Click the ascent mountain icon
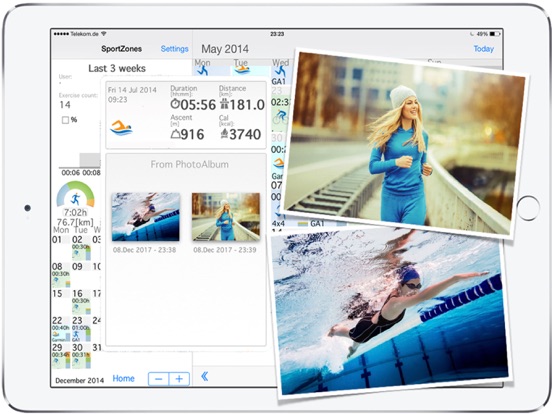This screenshot has height=414, width=552. pyautogui.click(x=175, y=134)
